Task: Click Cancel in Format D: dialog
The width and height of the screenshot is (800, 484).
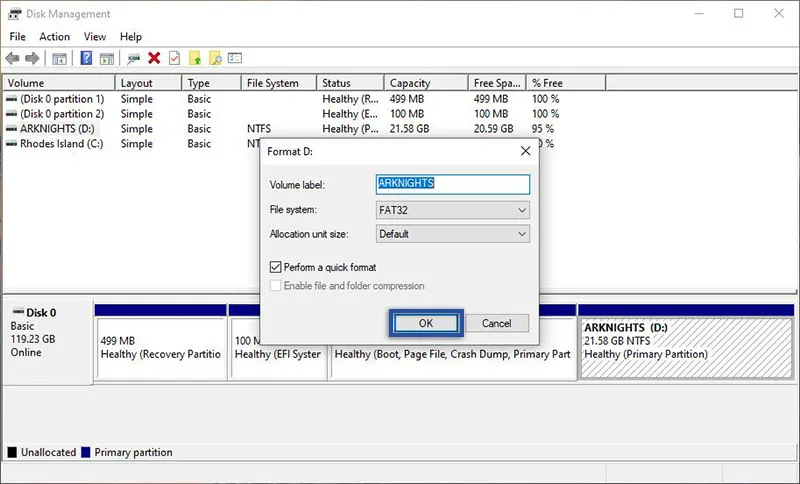Action: click(x=497, y=323)
